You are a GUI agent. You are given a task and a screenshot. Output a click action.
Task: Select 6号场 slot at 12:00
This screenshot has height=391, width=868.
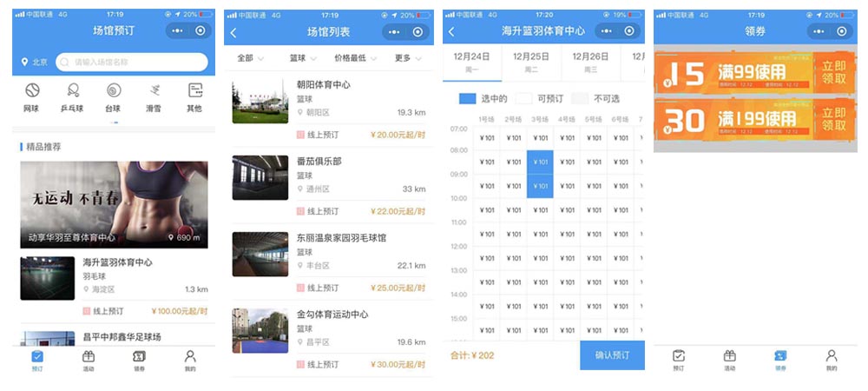point(621,258)
